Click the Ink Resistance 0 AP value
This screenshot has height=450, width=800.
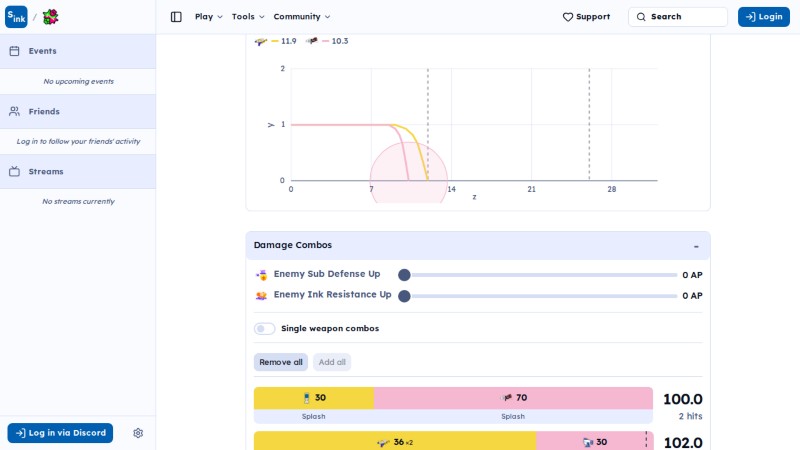692,296
